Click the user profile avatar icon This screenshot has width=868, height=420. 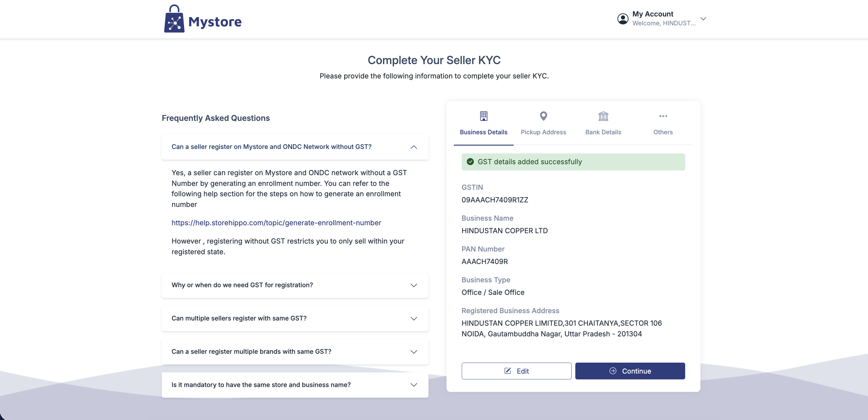point(622,19)
